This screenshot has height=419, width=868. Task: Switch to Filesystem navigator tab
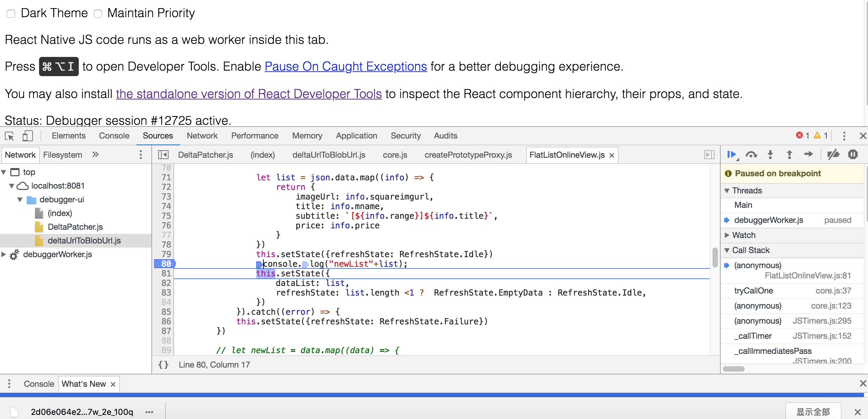point(63,155)
